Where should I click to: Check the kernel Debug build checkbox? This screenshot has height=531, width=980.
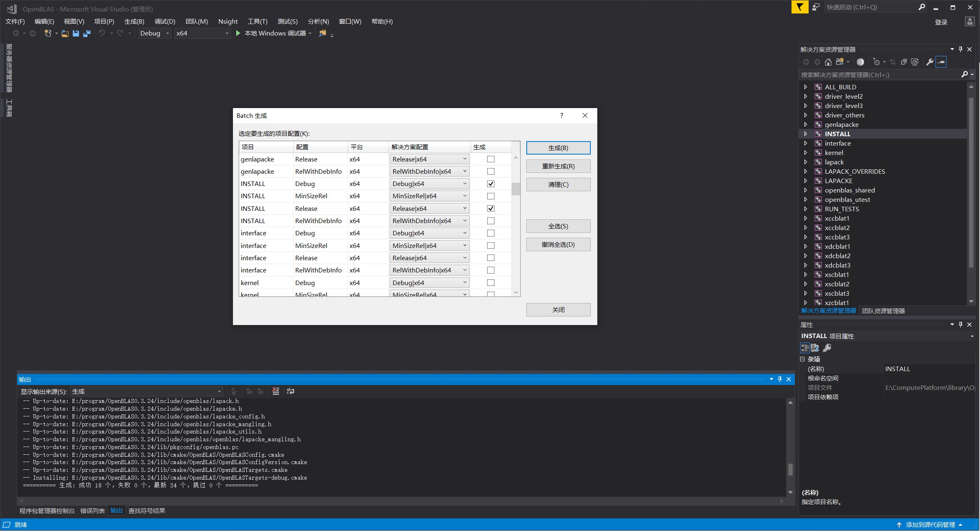(x=491, y=283)
